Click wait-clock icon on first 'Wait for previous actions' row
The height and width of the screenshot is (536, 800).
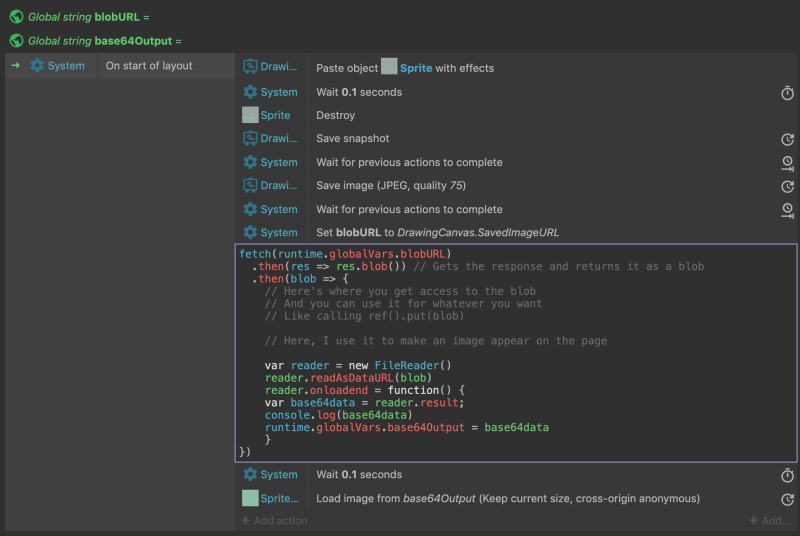pyautogui.click(x=787, y=163)
